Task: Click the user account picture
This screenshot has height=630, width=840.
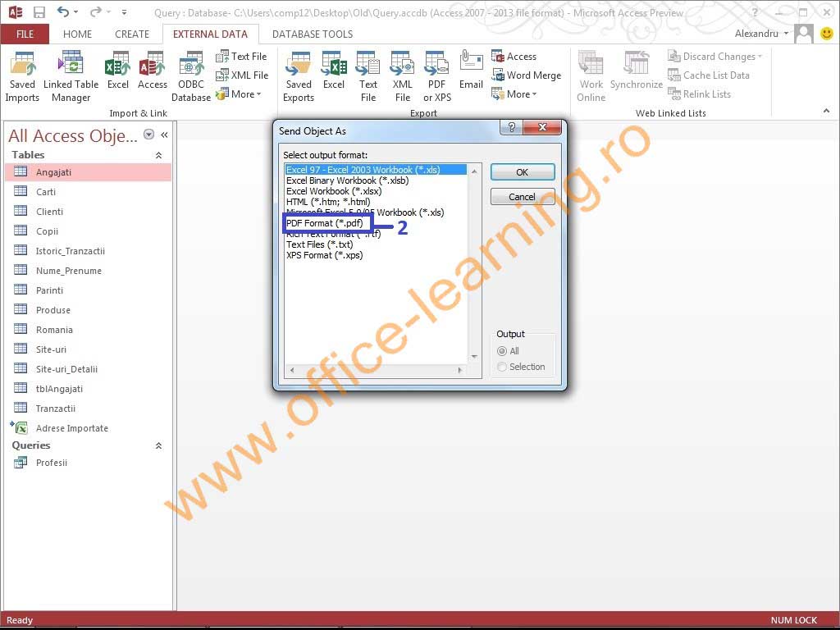Action: (x=804, y=34)
